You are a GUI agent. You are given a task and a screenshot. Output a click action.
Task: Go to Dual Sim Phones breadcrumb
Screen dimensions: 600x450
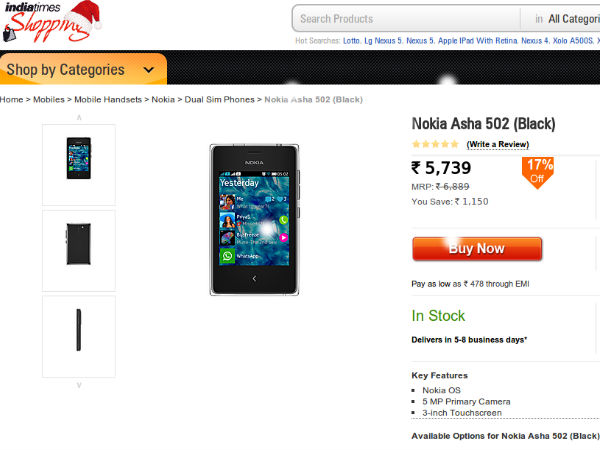pyautogui.click(x=219, y=99)
